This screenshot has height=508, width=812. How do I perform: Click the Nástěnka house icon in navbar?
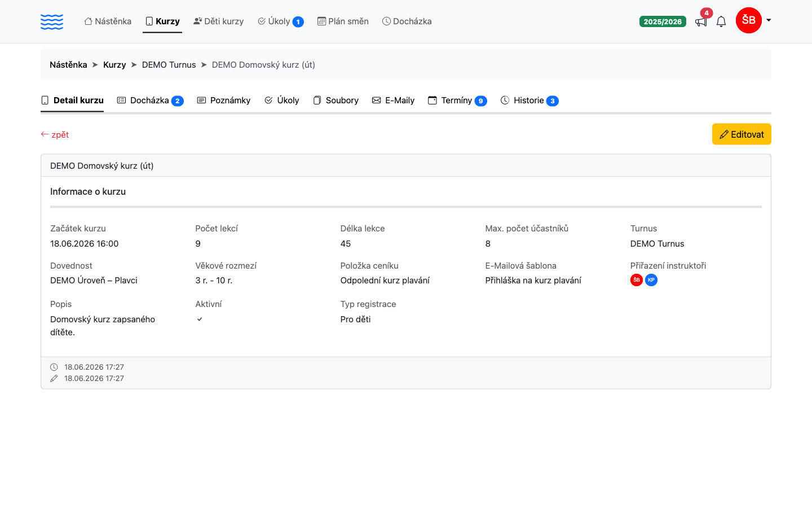[x=89, y=21]
